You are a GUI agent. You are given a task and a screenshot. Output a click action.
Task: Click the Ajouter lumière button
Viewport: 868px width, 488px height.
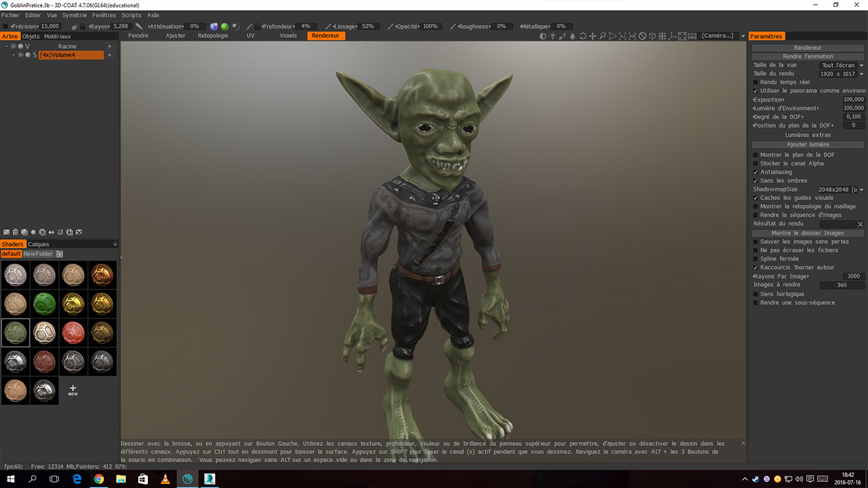tap(808, 144)
